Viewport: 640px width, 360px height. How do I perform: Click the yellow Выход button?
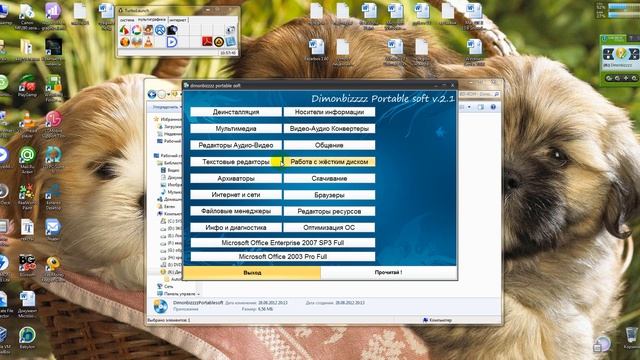click(252, 273)
